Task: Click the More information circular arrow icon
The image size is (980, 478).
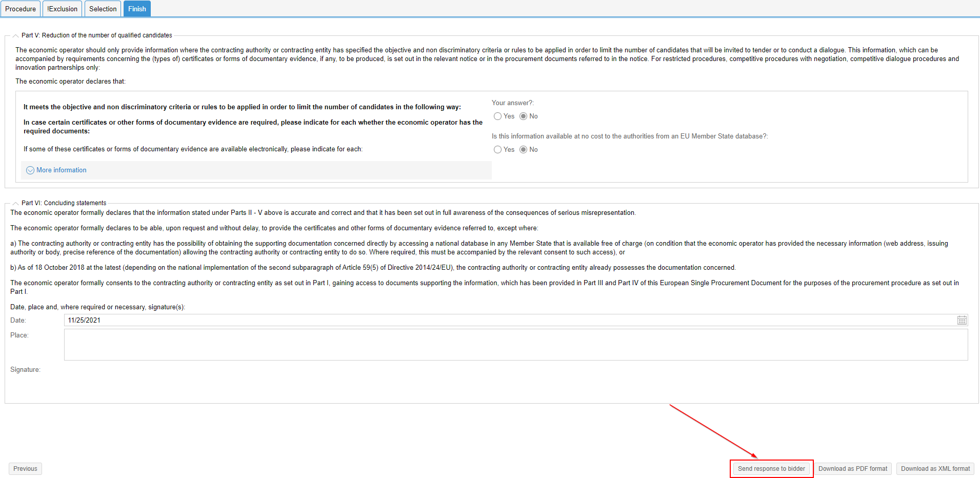Action: coord(30,170)
